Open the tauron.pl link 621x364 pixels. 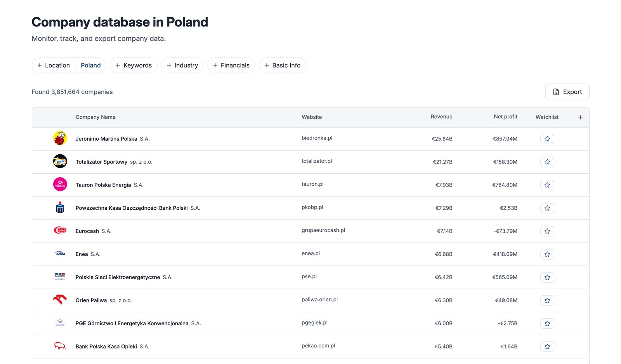[x=312, y=184]
